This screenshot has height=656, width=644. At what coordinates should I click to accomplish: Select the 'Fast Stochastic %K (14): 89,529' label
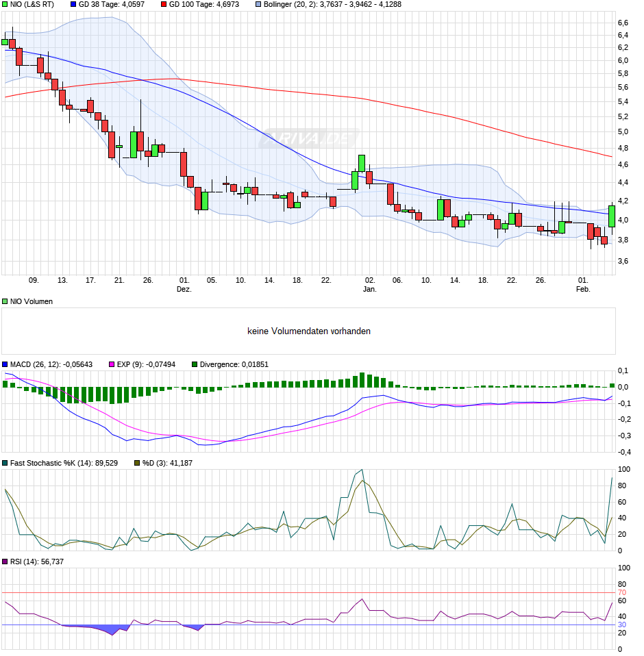pyautogui.click(x=64, y=464)
